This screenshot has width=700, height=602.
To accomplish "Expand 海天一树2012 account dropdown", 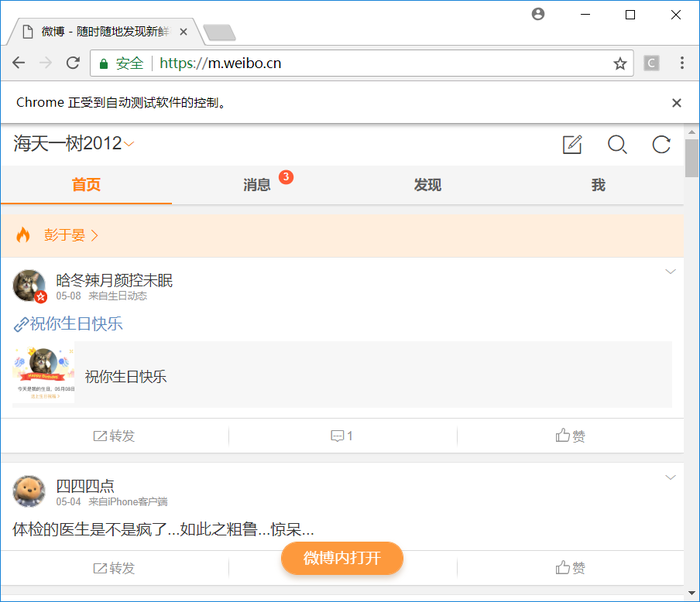I will [129, 144].
